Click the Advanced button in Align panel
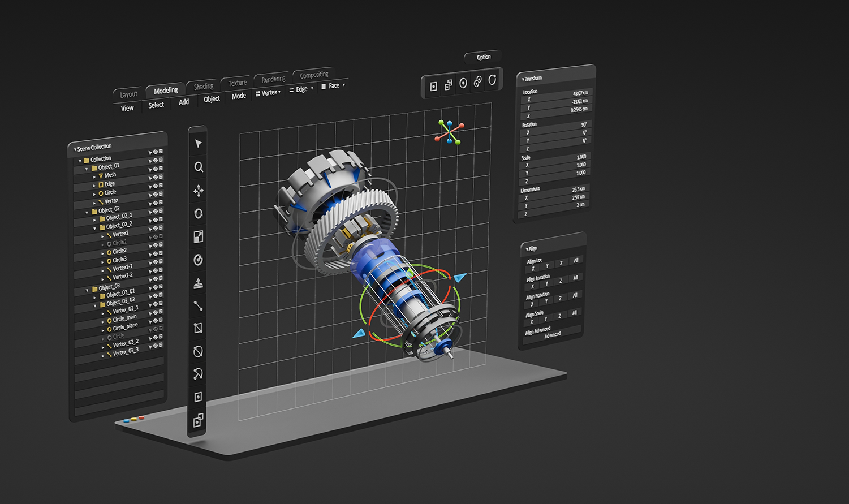 [553, 334]
